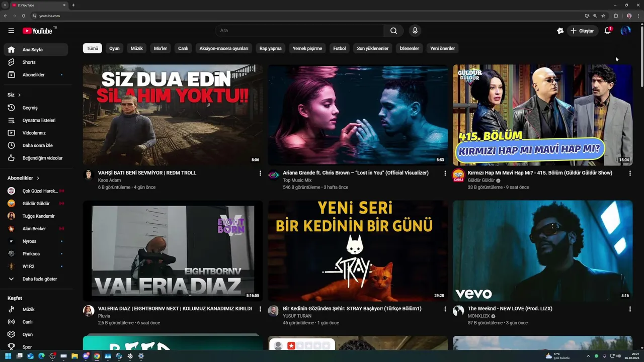Open options for VAHŞİ BATI video
The image size is (644, 362).
point(260,173)
